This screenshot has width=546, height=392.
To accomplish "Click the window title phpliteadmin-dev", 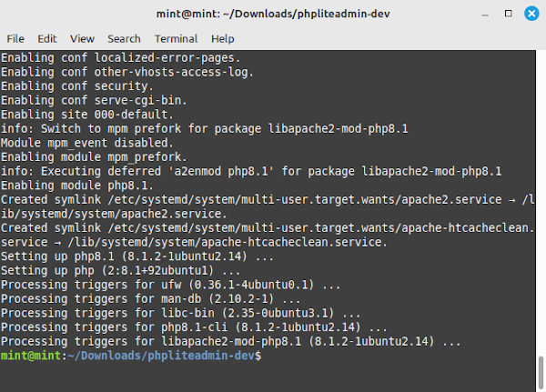I will tap(273, 14).
